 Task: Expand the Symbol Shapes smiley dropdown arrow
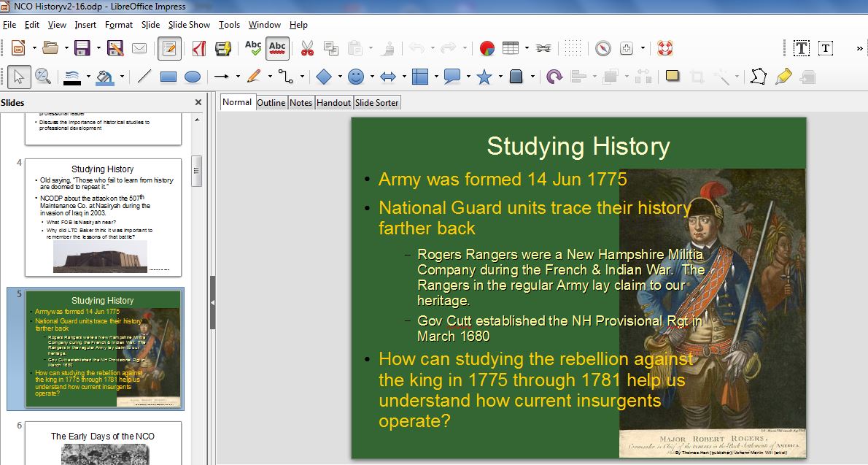[x=372, y=77]
